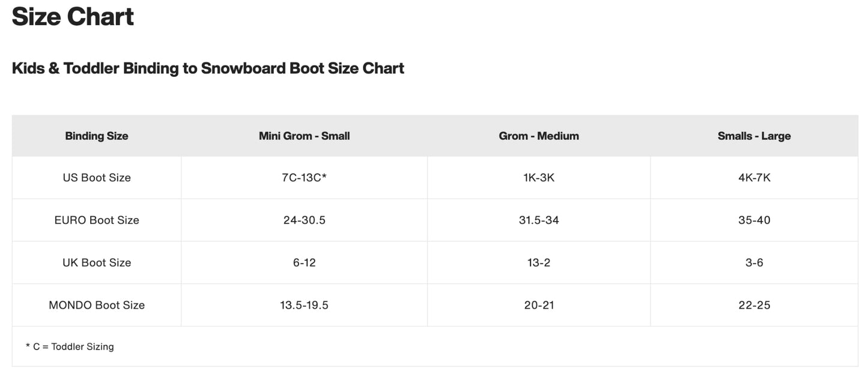Viewport: 868px width, 379px height.
Task: Click the Kids & Toddler Binding chart subtitle
Action: point(208,68)
